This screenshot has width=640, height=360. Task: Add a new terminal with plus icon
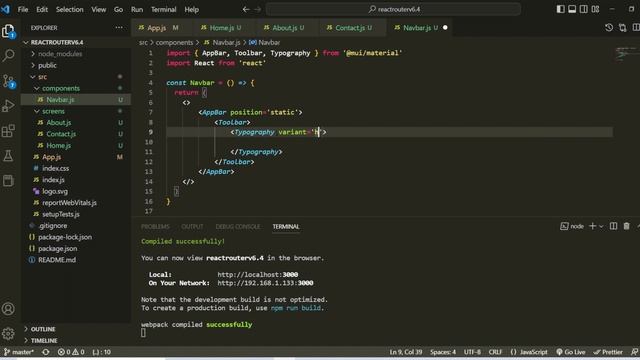point(593,226)
